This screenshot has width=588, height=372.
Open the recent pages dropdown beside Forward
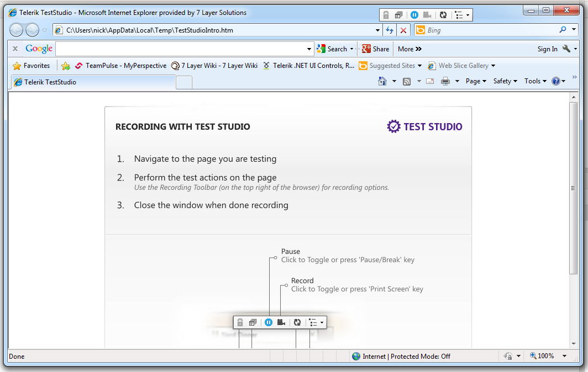pos(44,30)
